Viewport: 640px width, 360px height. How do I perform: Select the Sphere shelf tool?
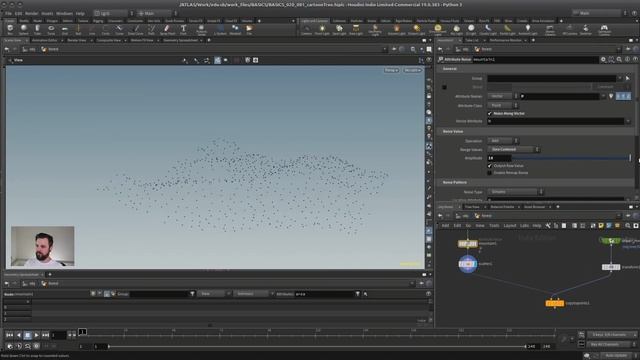coord(24,29)
